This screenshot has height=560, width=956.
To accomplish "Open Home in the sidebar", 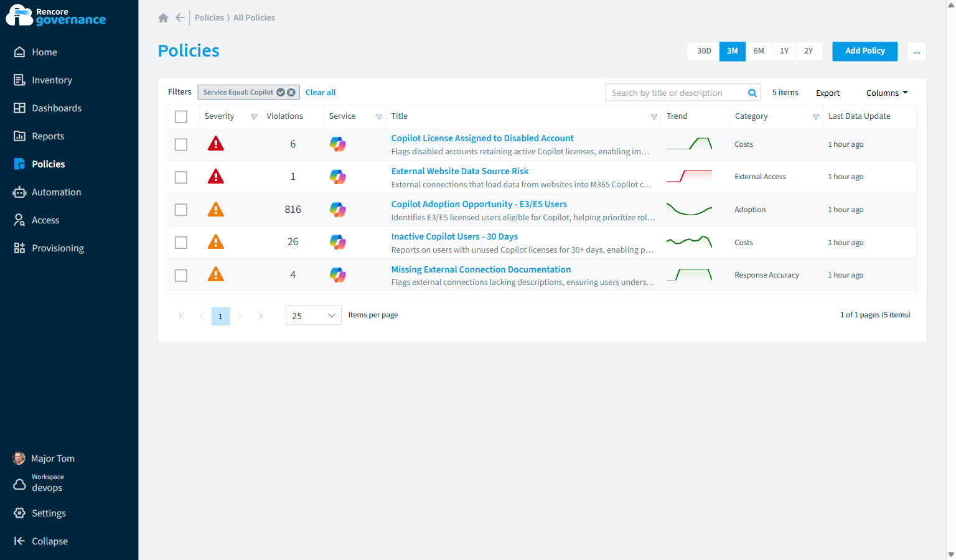I will pos(35,52).
